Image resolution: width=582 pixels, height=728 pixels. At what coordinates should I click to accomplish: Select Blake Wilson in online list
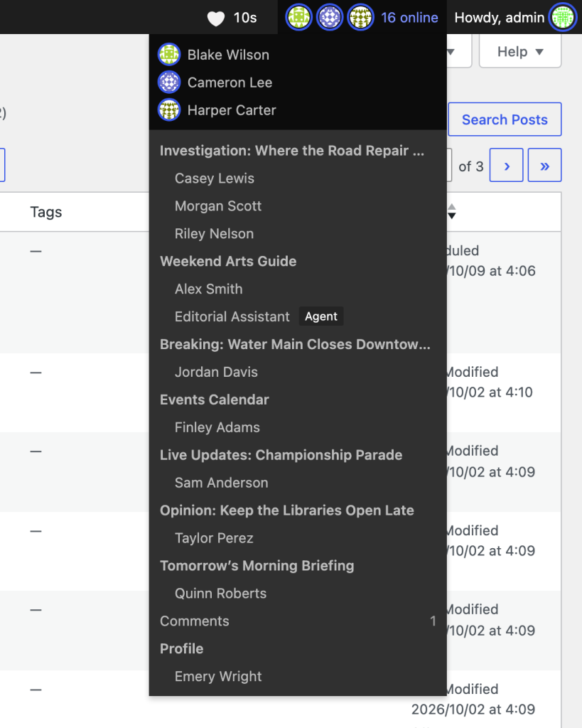pyautogui.click(x=228, y=55)
